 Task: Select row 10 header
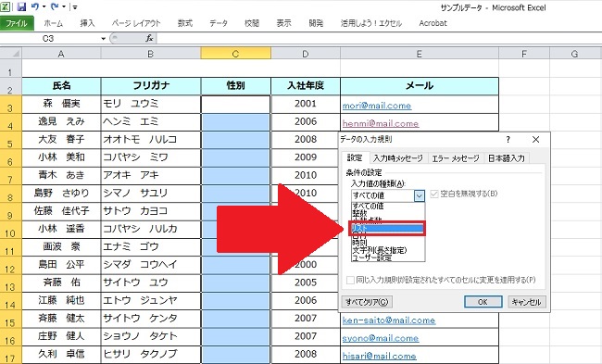(11, 230)
